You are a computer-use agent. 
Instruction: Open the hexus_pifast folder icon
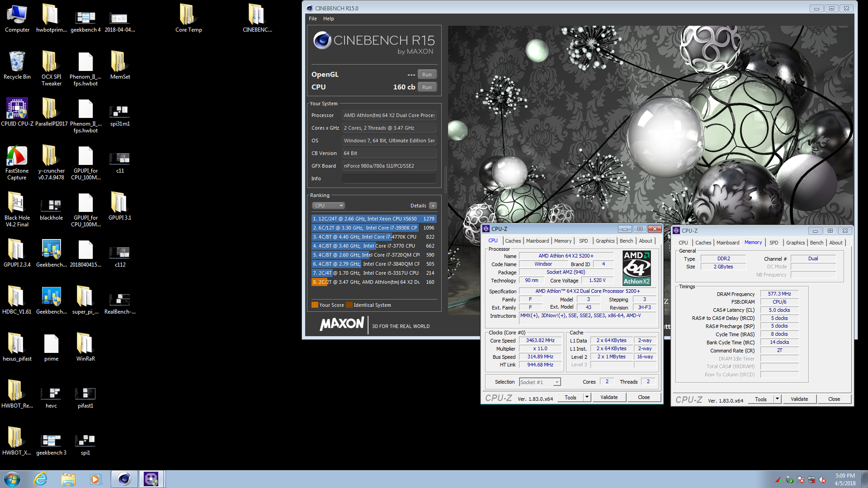(x=17, y=347)
